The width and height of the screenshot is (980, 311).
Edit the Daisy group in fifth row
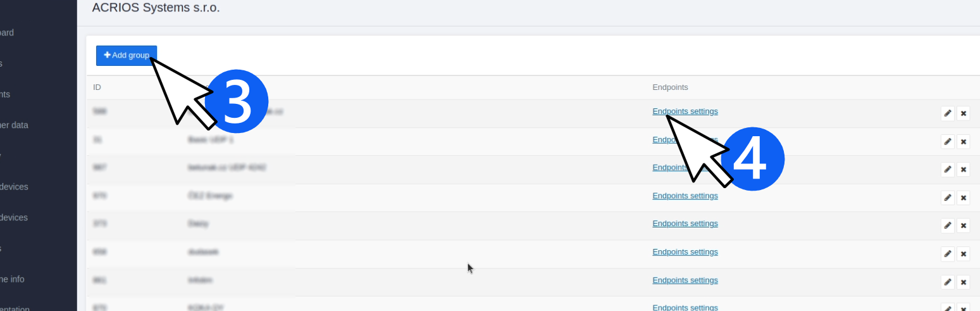pyautogui.click(x=947, y=225)
